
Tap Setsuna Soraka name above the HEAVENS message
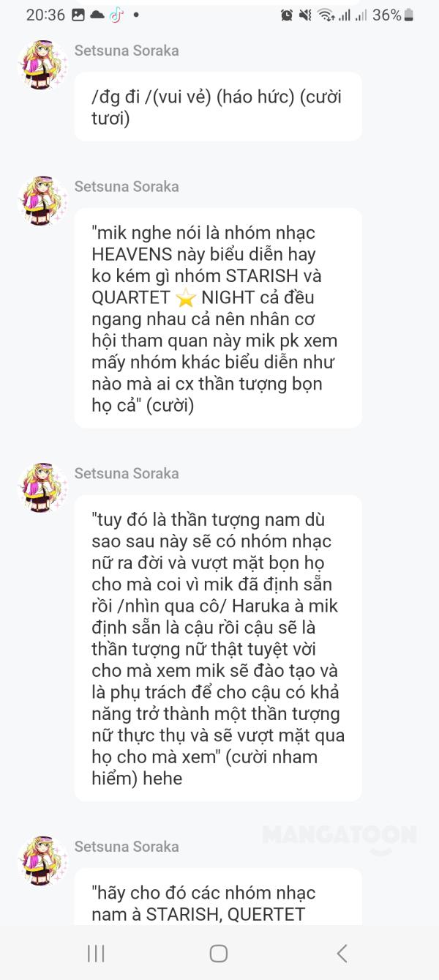pos(127,187)
